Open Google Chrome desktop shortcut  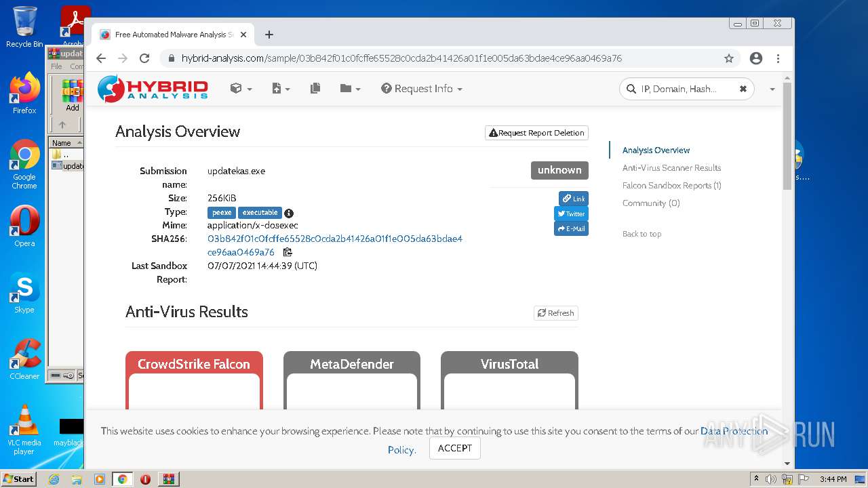(x=24, y=164)
